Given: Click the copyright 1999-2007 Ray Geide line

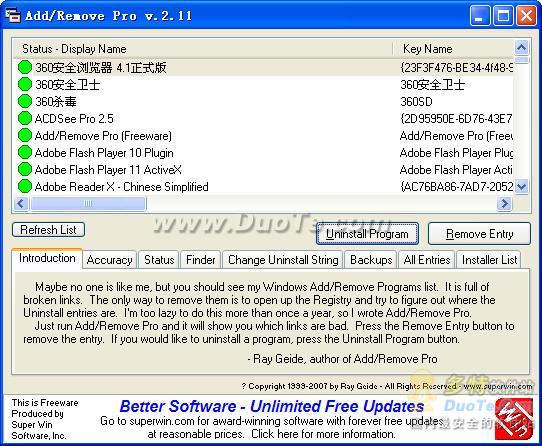Looking at the screenshot, I should click(x=387, y=386).
